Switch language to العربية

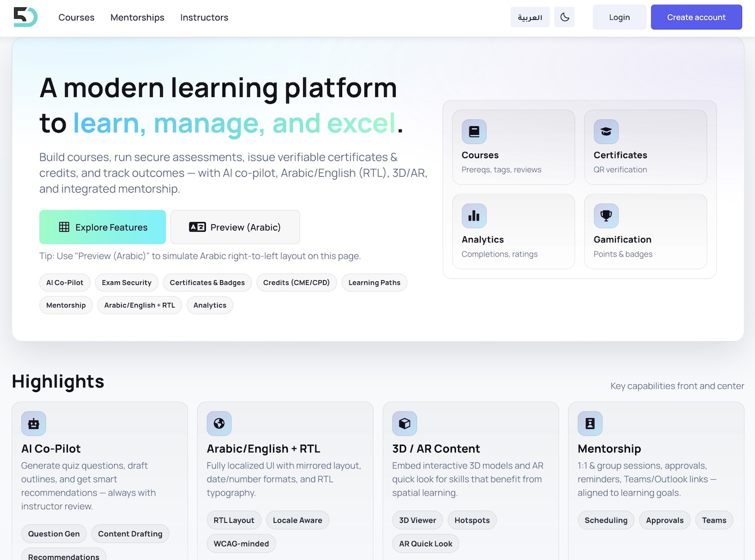tap(530, 17)
